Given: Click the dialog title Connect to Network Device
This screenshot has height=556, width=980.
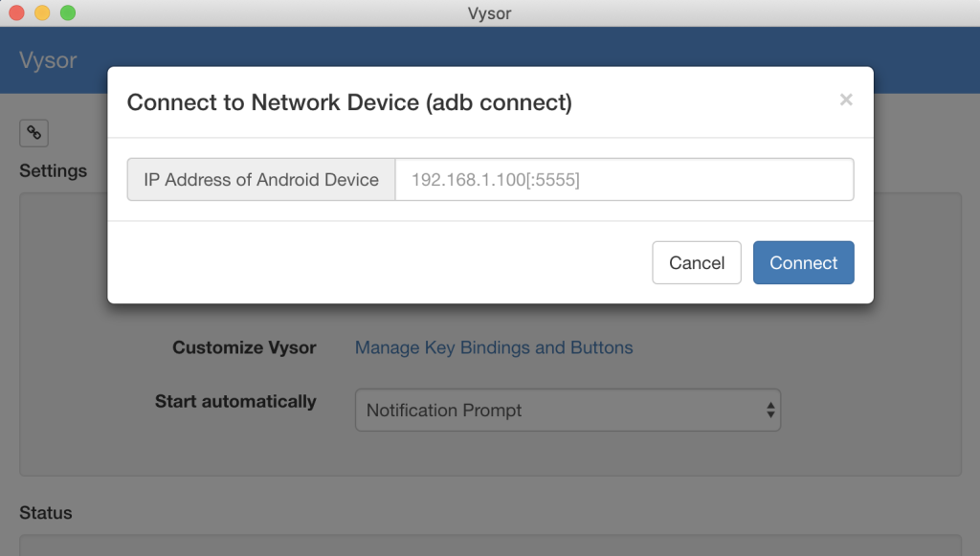Looking at the screenshot, I should (x=349, y=102).
